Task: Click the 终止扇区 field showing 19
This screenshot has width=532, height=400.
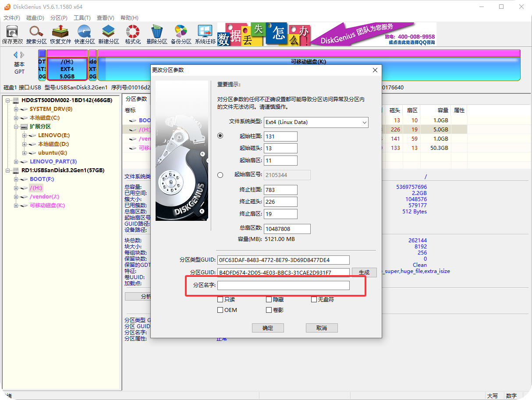Action: (x=281, y=214)
